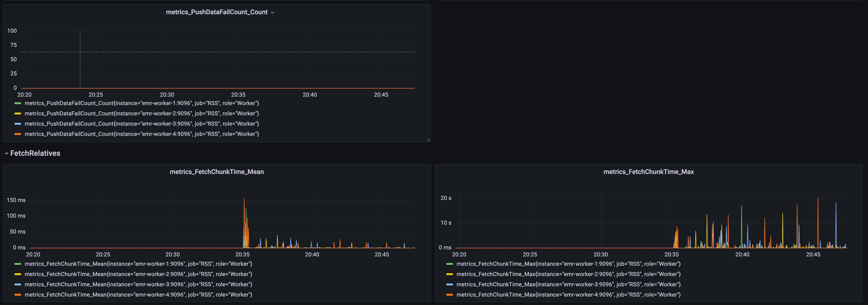Click yellow color swatch for PushDataFailCount emr-worker-2
This screenshot has width=868, height=305.
tap(18, 113)
